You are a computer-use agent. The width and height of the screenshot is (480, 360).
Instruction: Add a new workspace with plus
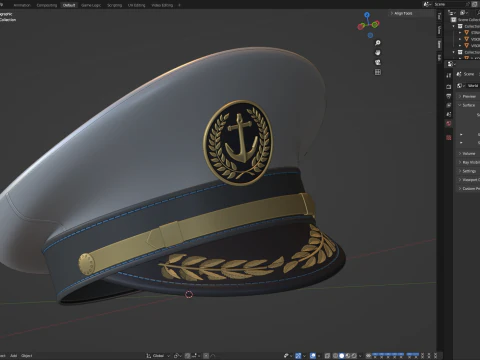[179, 5]
